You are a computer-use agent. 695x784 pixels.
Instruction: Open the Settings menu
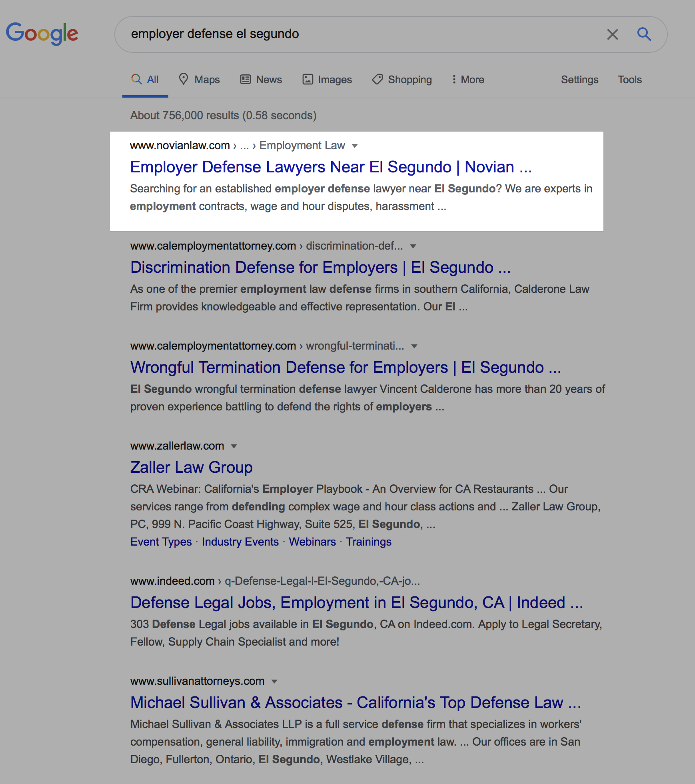click(579, 80)
